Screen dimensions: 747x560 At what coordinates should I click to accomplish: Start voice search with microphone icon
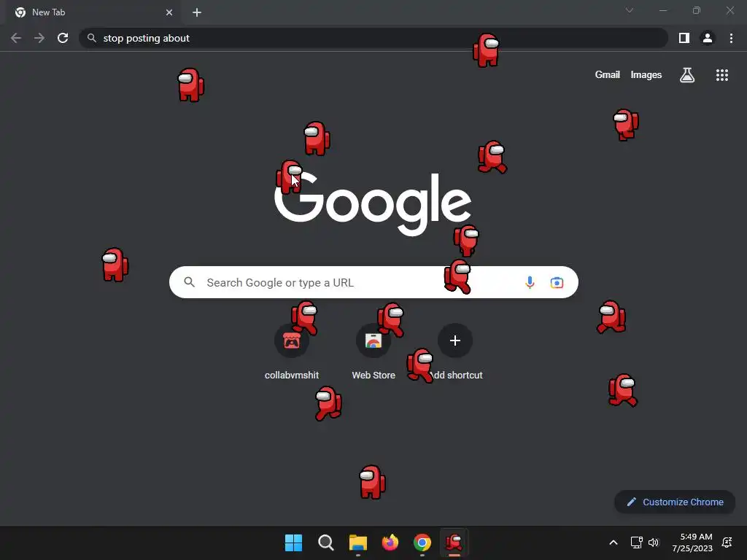pyautogui.click(x=530, y=282)
